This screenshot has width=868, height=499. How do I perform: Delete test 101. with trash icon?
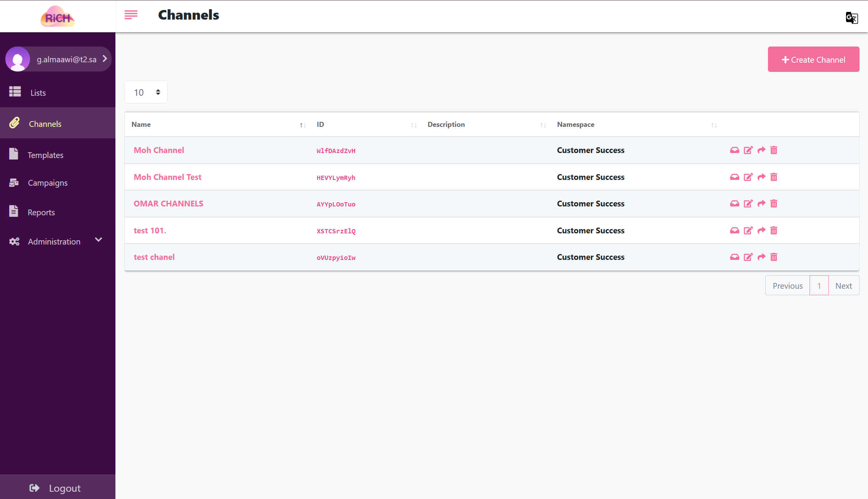point(774,231)
